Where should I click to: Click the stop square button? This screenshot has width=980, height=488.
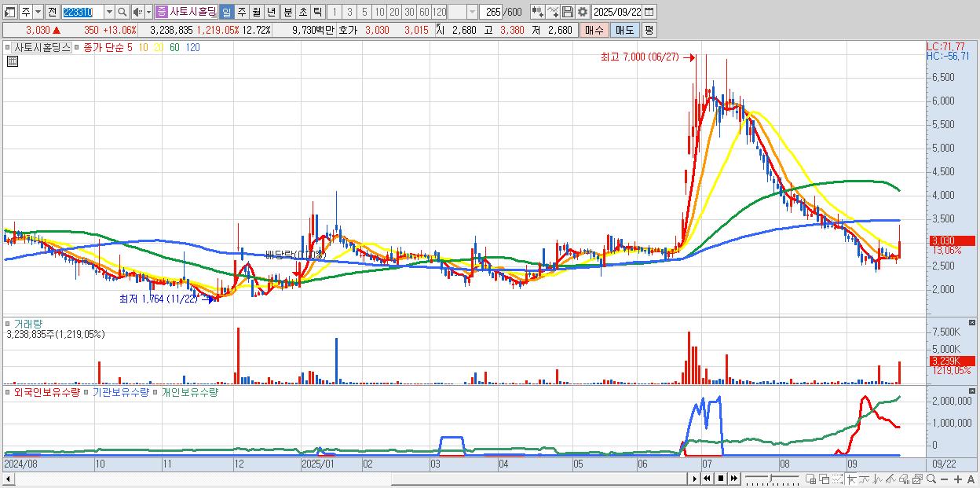coord(721,479)
